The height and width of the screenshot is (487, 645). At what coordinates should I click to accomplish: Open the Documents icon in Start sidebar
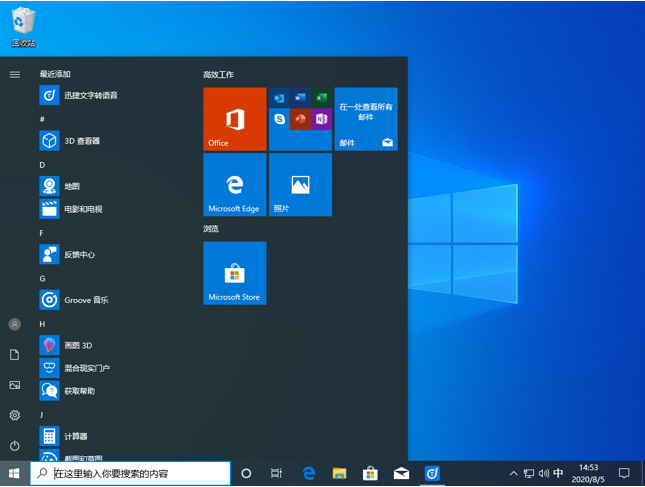14,354
